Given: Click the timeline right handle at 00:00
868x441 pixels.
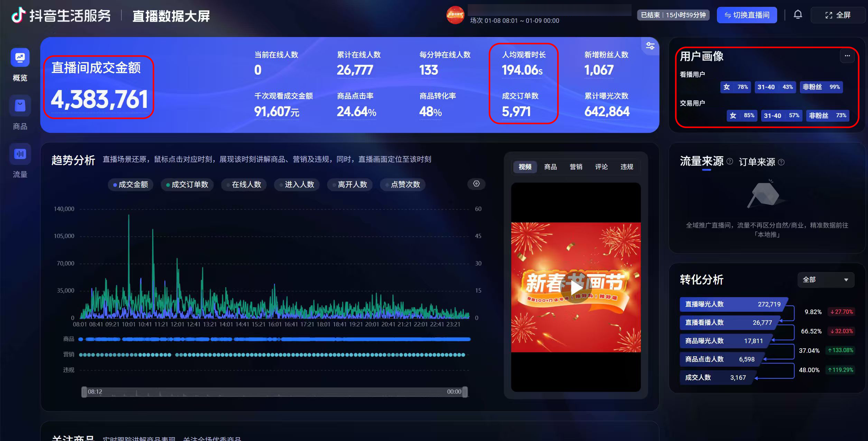Looking at the screenshot, I should tap(465, 392).
